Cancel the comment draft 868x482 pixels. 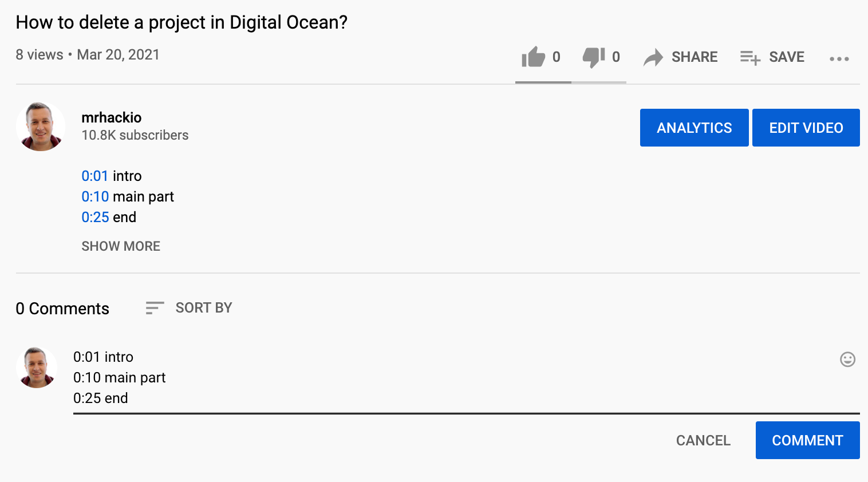[703, 440]
